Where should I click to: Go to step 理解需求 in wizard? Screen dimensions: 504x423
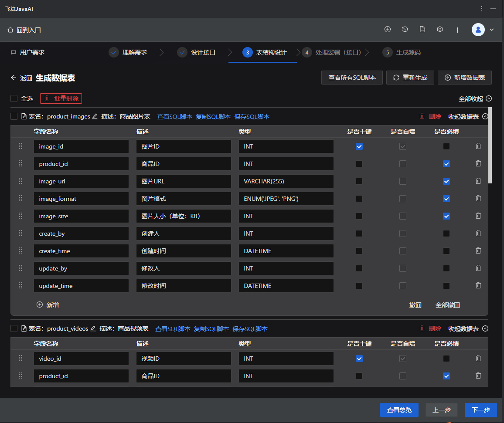[134, 52]
